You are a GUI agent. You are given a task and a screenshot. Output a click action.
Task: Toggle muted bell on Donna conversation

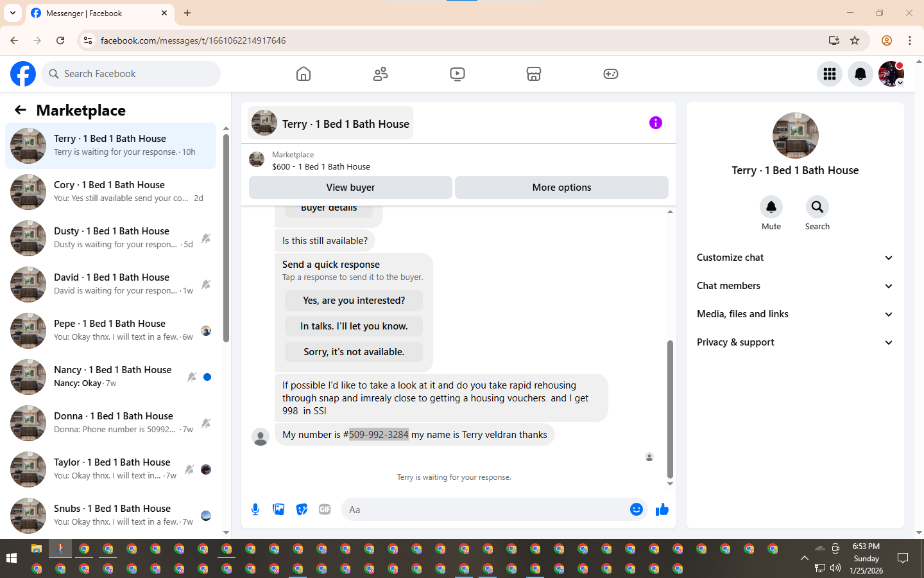click(206, 423)
